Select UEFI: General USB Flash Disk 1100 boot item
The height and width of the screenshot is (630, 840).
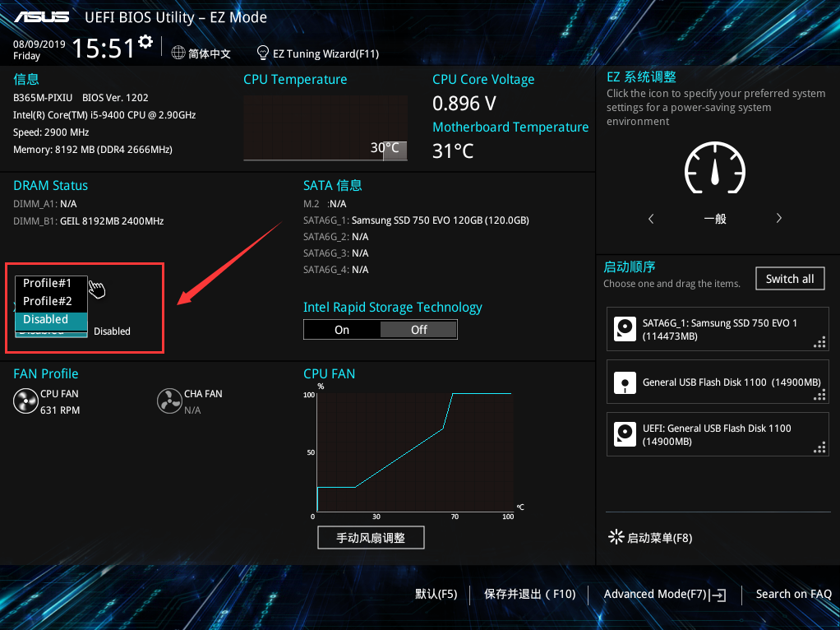pos(718,434)
